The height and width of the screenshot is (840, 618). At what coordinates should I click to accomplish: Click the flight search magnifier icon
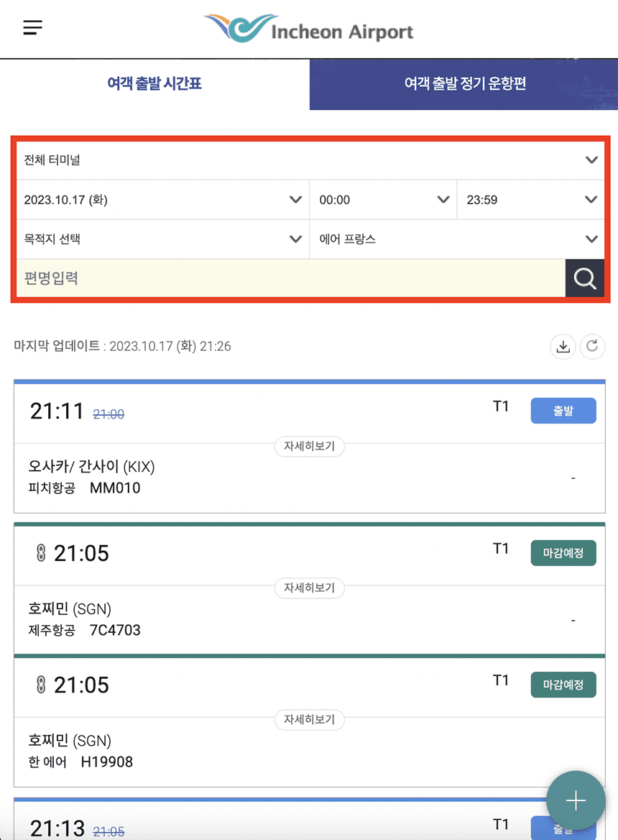pos(584,278)
